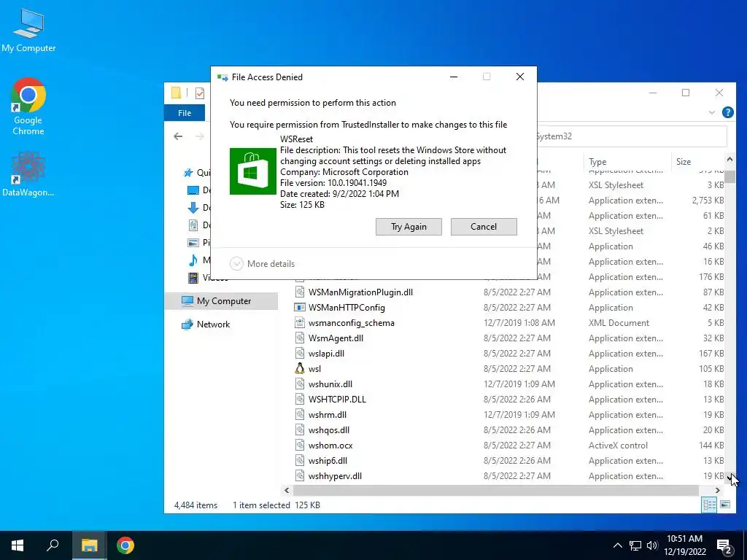The height and width of the screenshot is (560, 747).
Task: Click the wsmanconfig_schema XML icon
Action: (x=300, y=323)
